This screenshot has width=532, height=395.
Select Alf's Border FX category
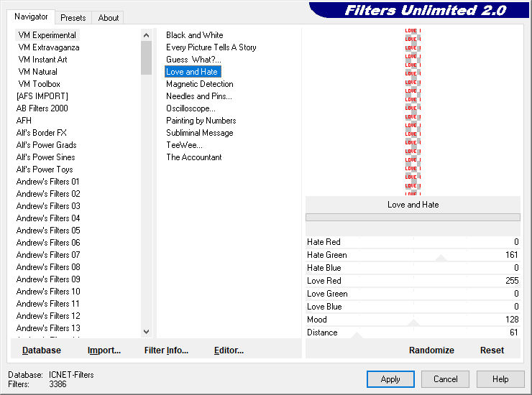tap(42, 133)
